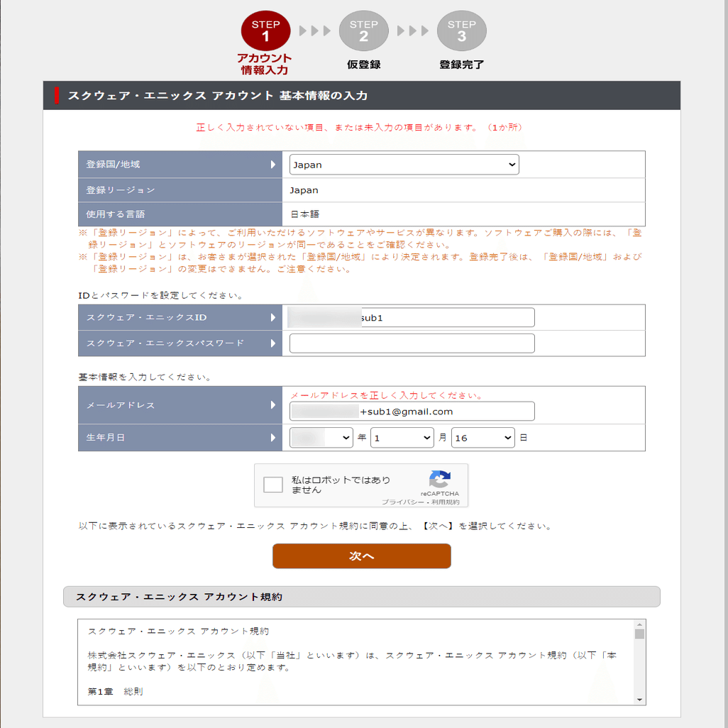Viewport: 728px width, 728px height.
Task: Click the terms box scrollbar thumb
Action: pyautogui.click(x=639, y=634)
